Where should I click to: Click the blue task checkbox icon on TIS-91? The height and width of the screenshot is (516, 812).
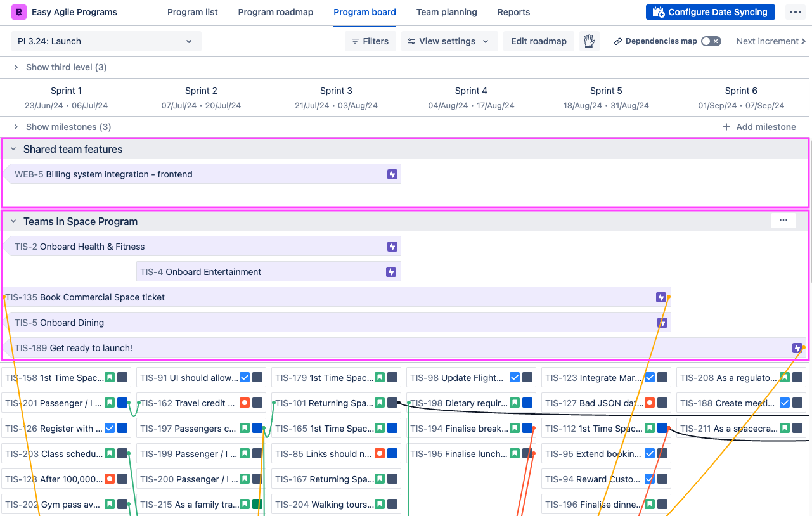245,378
